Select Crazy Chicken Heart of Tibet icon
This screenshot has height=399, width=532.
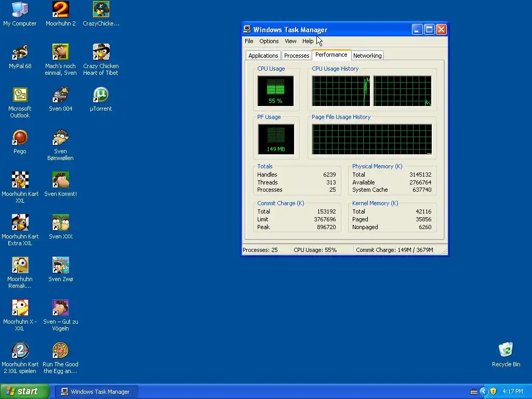(x=101, y=60)
